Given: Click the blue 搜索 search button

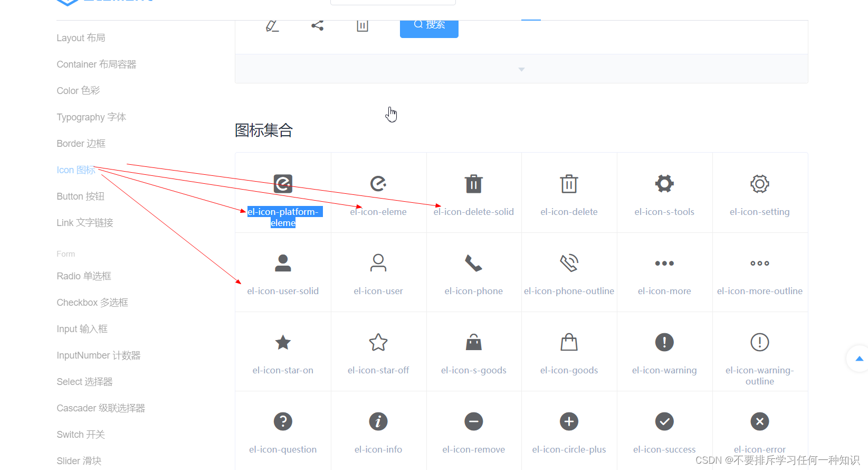Looking at the screenshot, I should click(x=429, y=27).
